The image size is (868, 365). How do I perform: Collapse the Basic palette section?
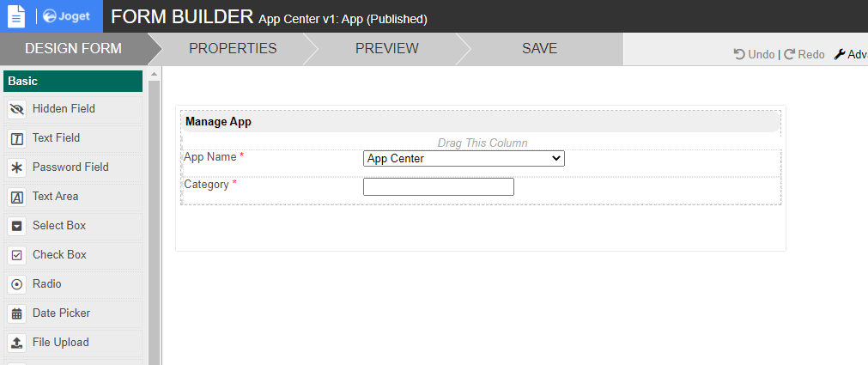73,82
